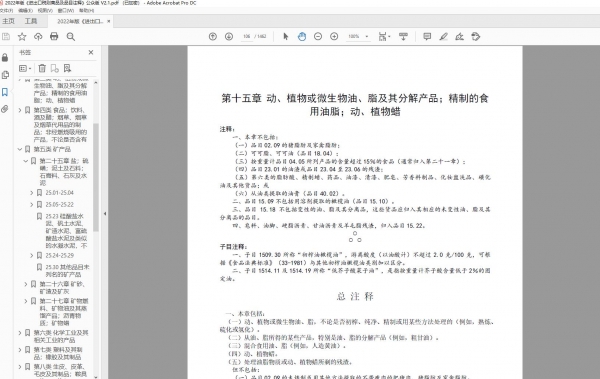Open the 帮助 menu
The height and width of the screenshot is (379, 600).
86,10
